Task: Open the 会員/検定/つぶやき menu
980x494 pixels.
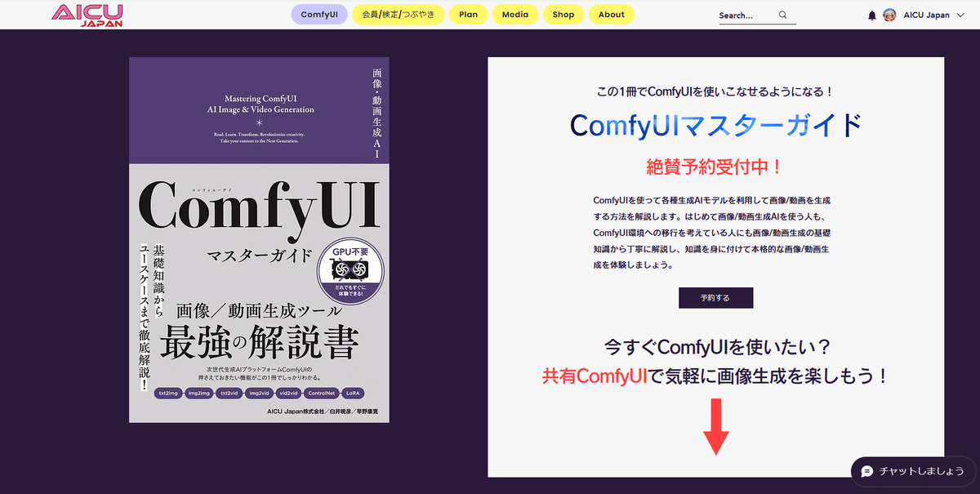Action: 399,15
